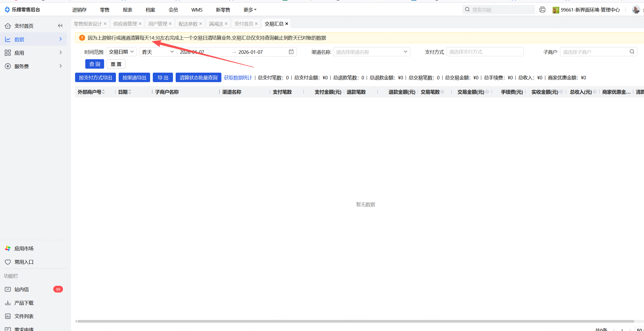The width and height of the screenshot is (644, 331).
Task: Sort by 外部商户号 column
Action: (103, 92)
